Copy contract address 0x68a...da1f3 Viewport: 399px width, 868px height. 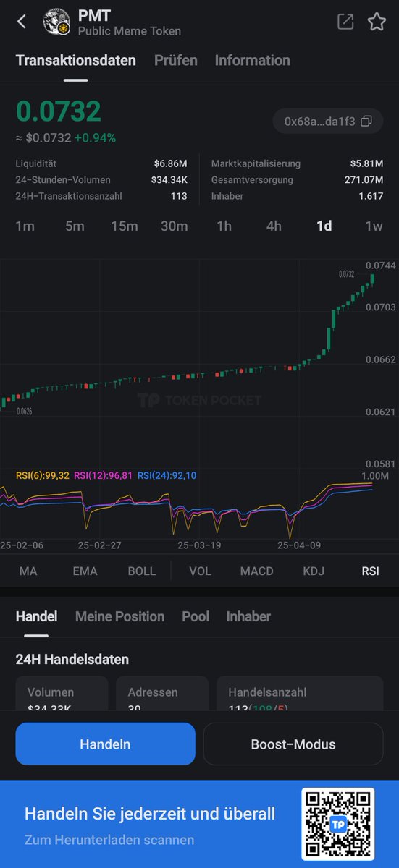pos(328,121)
